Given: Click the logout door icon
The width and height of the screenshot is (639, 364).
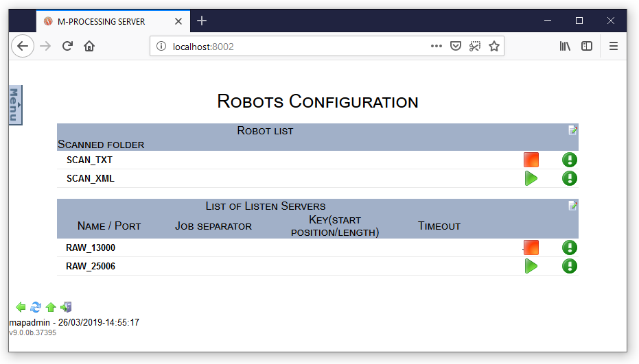Looking at the screenshot, I should (66, 307).
